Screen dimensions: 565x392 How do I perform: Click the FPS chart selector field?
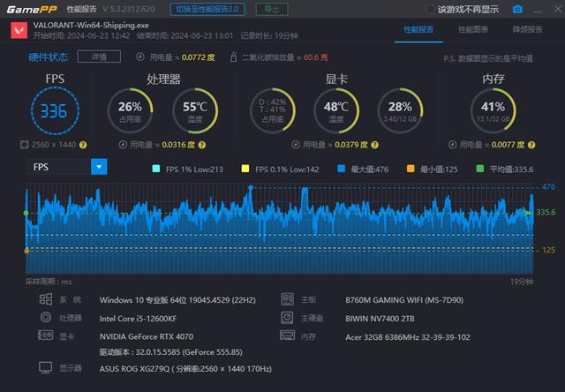tap(67, 167)
